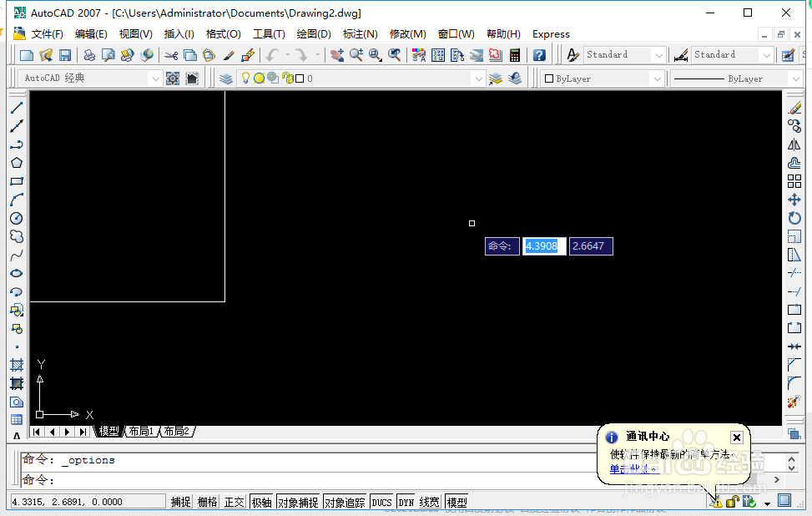
Task: Expand the Standard dimension style dropdown
Action: tap(766, 55)
